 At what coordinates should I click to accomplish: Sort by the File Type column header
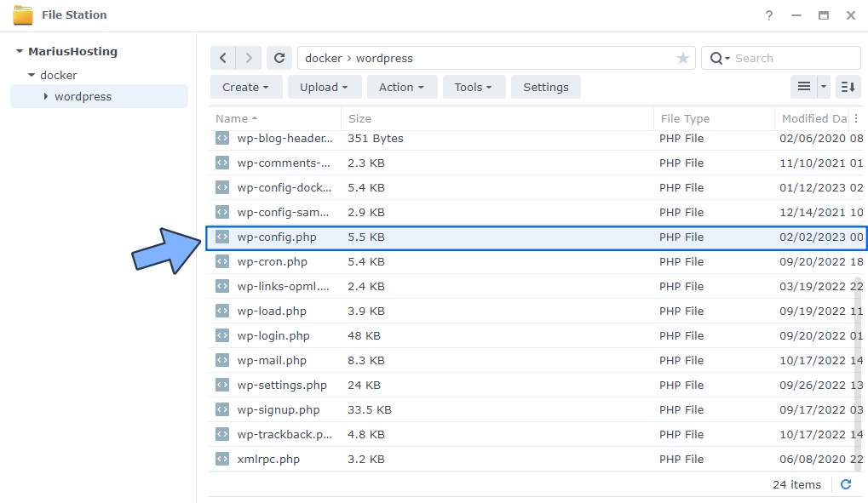click(x=714, y=118)
